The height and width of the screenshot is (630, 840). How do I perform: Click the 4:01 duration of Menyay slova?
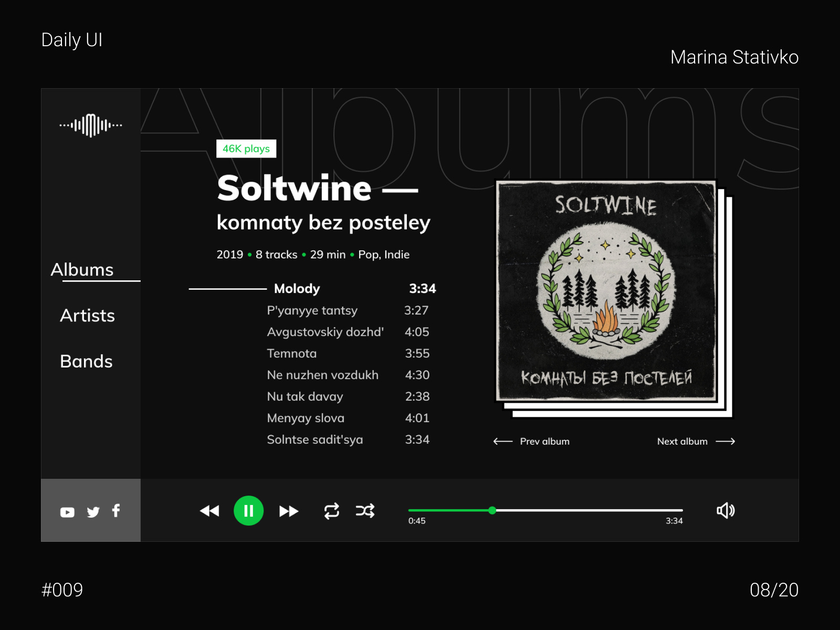pyautogui.click(x=417, y=418)
